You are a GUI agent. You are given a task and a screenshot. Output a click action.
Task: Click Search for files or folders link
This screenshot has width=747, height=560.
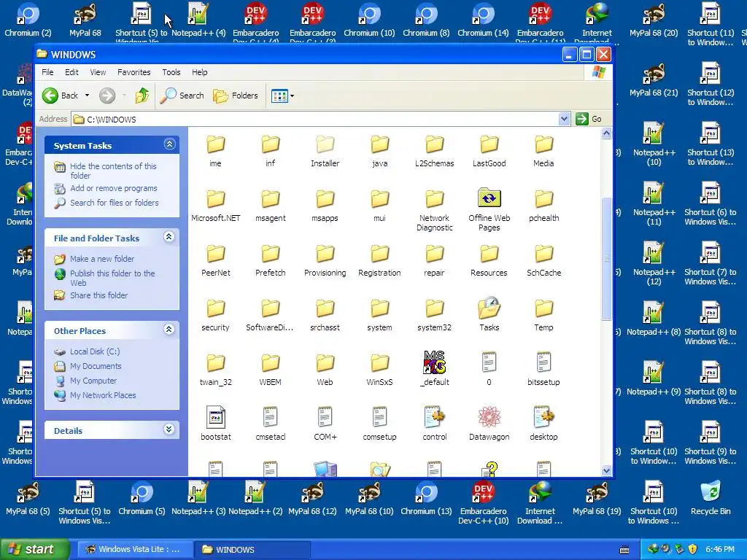(115, 203)
